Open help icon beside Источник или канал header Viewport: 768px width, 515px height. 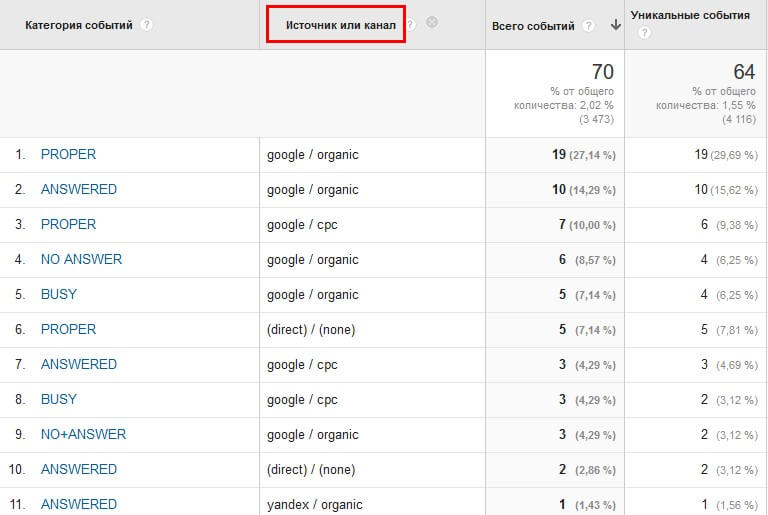click(x=410, y=25)
